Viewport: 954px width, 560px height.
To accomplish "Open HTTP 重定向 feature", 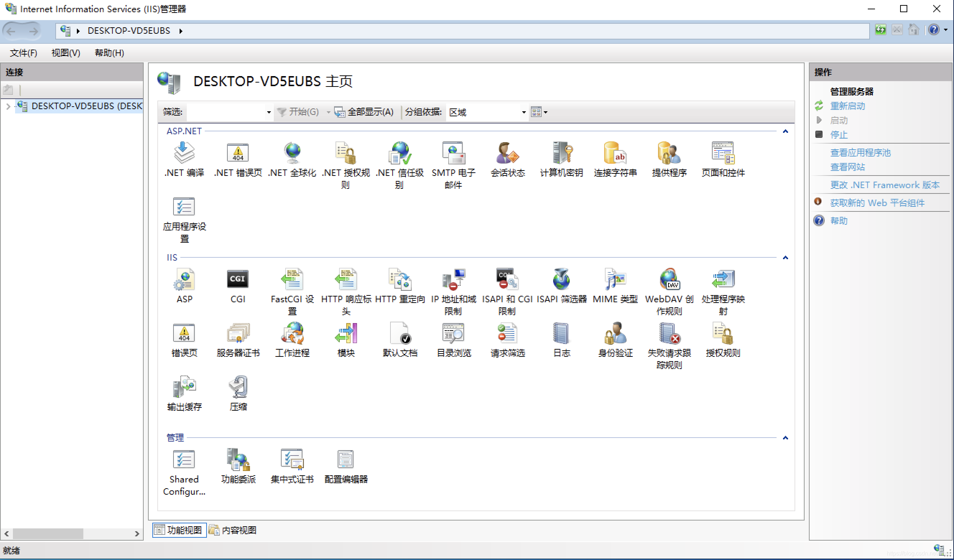I will 399,279.
